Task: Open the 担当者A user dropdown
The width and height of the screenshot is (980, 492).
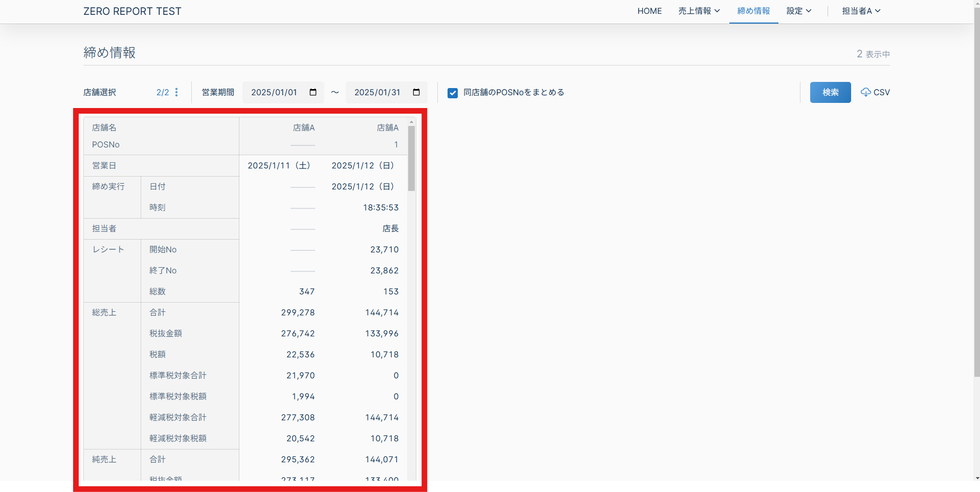Action: click(861, 11)
